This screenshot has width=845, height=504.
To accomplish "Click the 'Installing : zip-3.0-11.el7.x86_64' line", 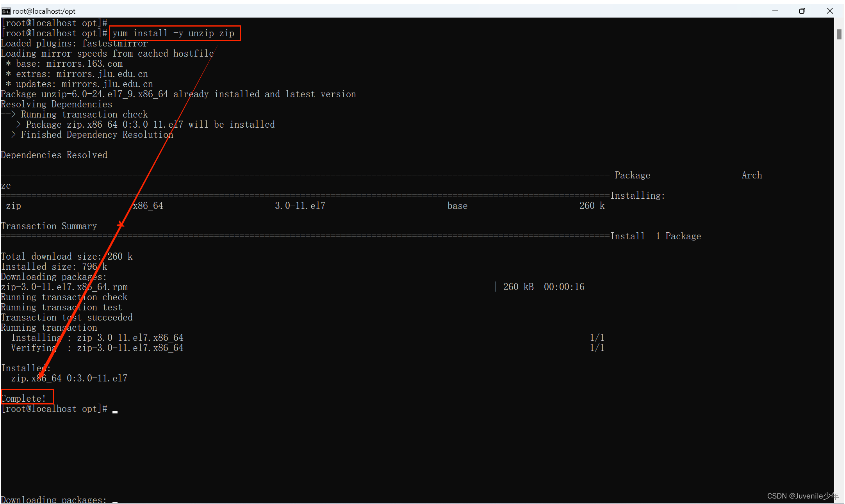I will pyautogui.click(x=97, y=338).
